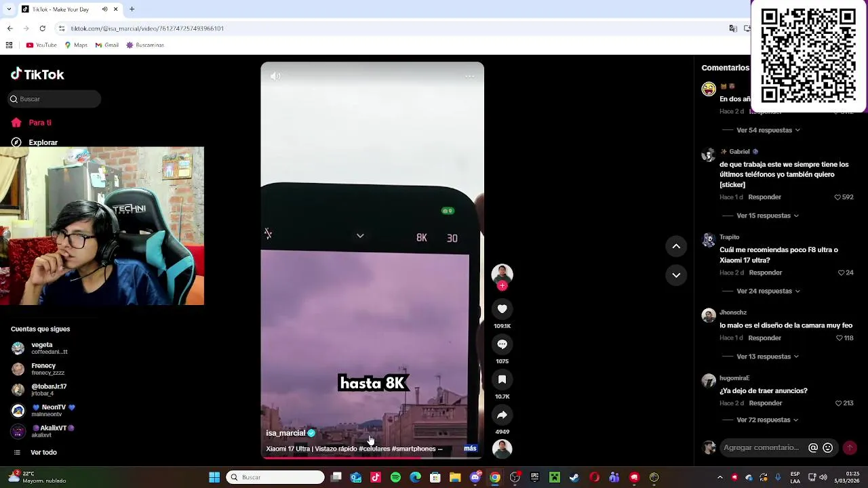This screenshot has height=488, width=868.
Task: Open the Windows Start menu
Action: 214,477
